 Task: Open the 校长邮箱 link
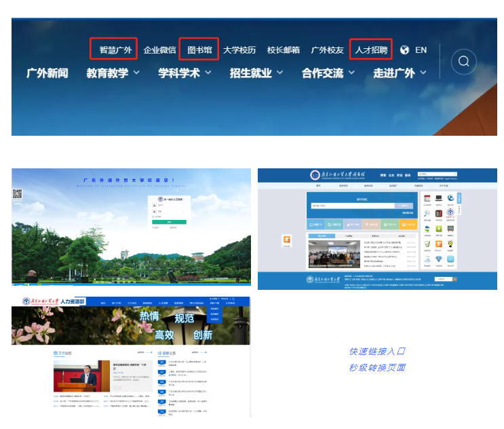coord(284,50)
